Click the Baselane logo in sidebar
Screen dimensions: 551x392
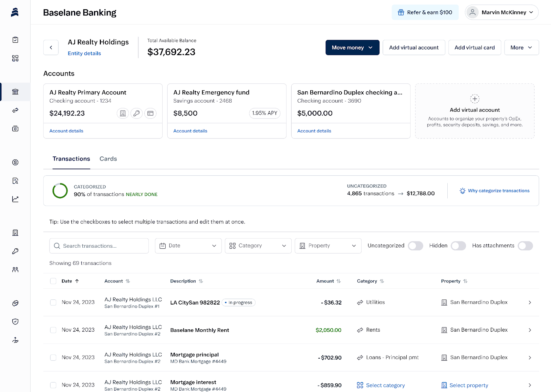[x=15, y=12]
